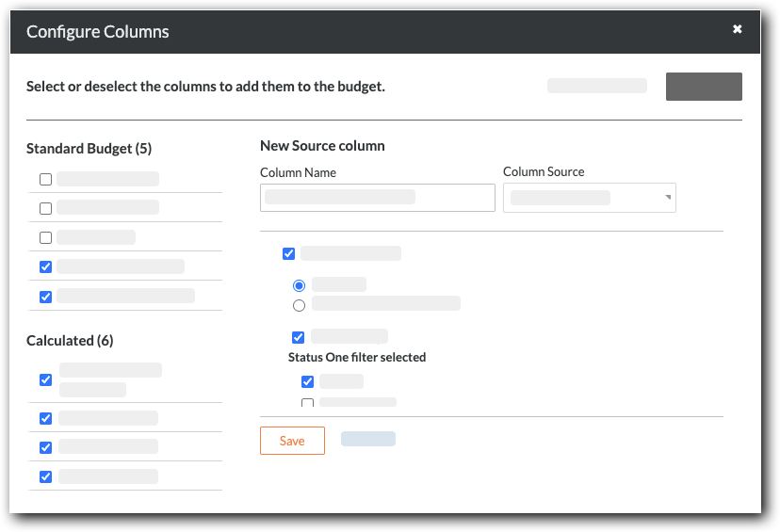Click the Column Name text field
The height and width of the screenshot is (532, 780).
point(377,198)
